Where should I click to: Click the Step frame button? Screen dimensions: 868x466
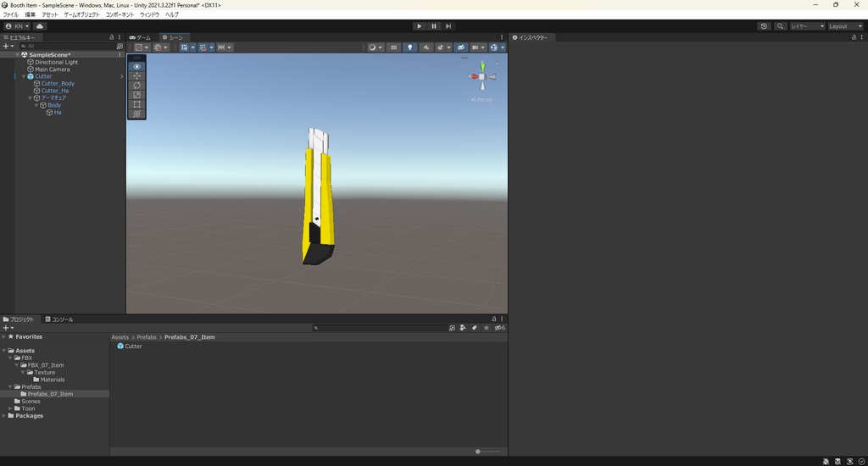point(448,26)
